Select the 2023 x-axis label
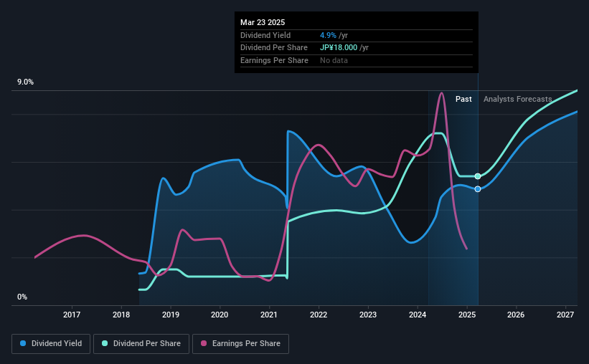This screenshot has width=589, height=364. [368, 315]
